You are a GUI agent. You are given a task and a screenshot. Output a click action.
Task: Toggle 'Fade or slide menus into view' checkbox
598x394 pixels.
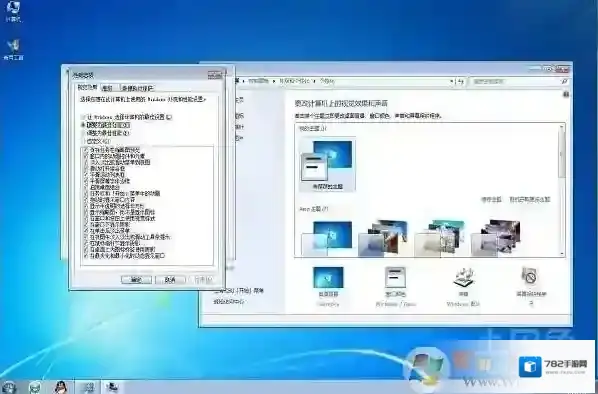[86, 162]
